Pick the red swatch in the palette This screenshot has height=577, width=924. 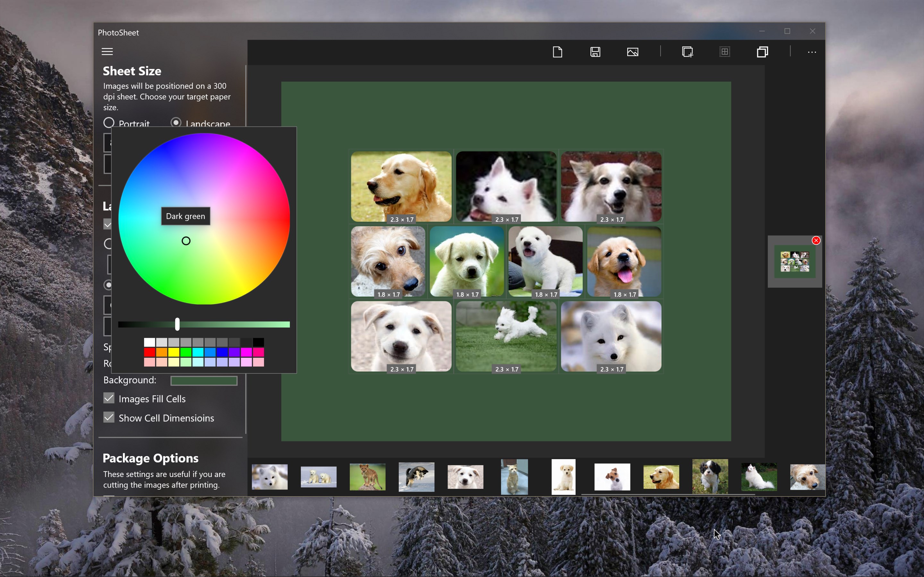[x=149, y=352]
